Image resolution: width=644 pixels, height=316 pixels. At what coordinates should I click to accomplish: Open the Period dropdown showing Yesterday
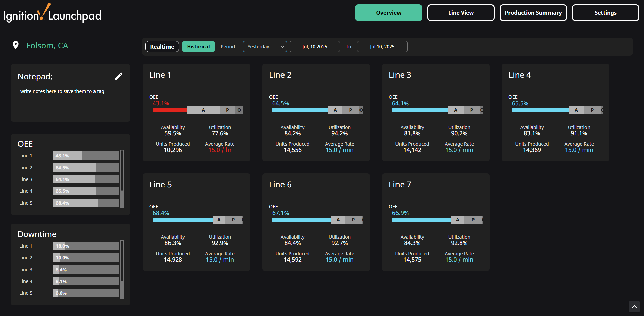(x=265, y=47)
